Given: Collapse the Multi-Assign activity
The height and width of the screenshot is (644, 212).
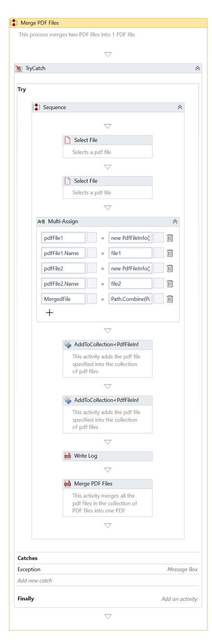Looking at the screenshot, I should [x=175, y=221].
